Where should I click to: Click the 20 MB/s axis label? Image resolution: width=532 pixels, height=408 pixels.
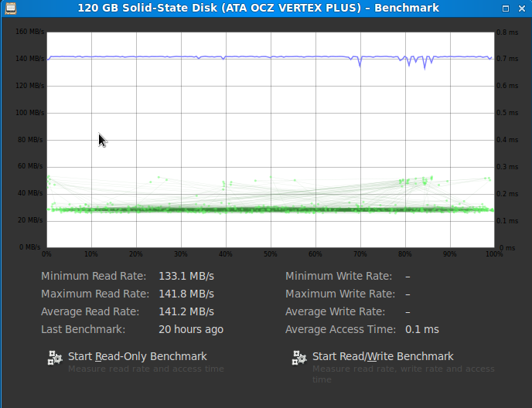[30, 220]
